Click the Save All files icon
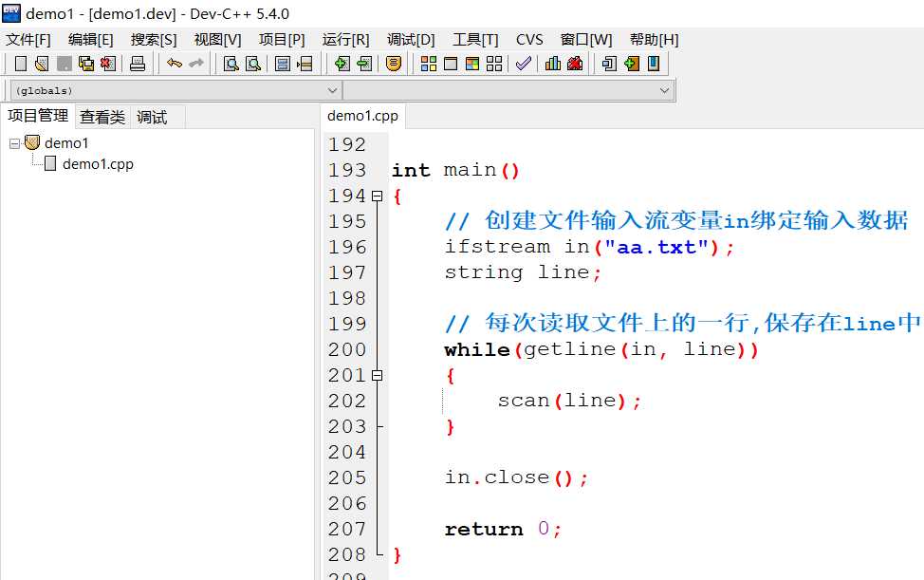The width and height of the screenshot is (924, 580). (86, 64)
